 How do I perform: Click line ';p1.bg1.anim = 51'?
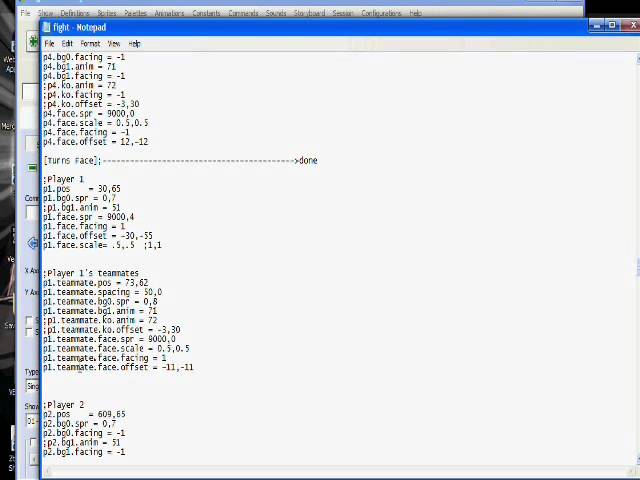pyautogui.click(x=82, y=207)
